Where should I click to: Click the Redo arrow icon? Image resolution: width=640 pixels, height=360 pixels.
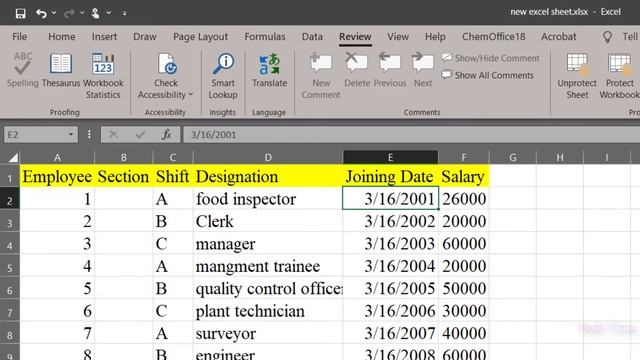[69, 13]
